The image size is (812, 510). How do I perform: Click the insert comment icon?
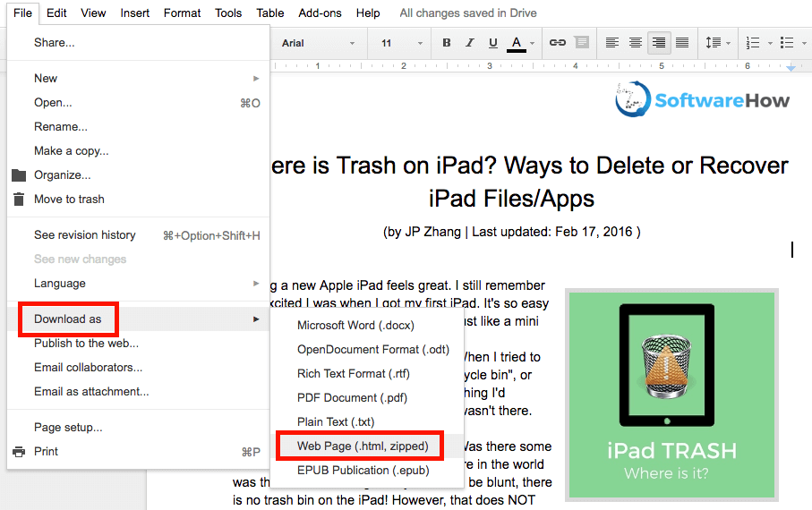(x=582, y=43)
